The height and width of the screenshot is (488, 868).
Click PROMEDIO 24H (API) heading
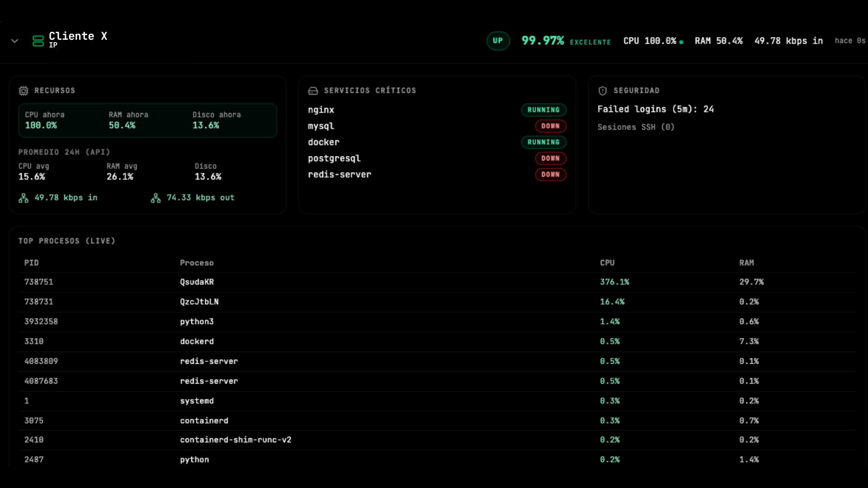pos(64,152)
